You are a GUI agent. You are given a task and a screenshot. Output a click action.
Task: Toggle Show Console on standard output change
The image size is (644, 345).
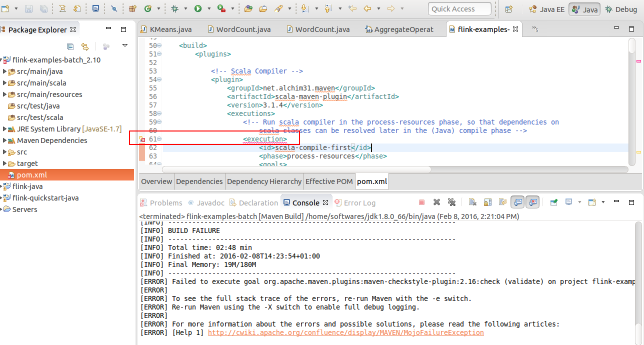point(517,202)
